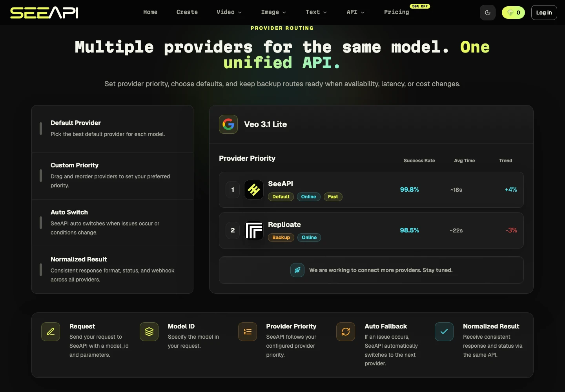This screenshot has width=565, height=392.
Task: Select the Default Provider feature item
Action: point(112,129)
